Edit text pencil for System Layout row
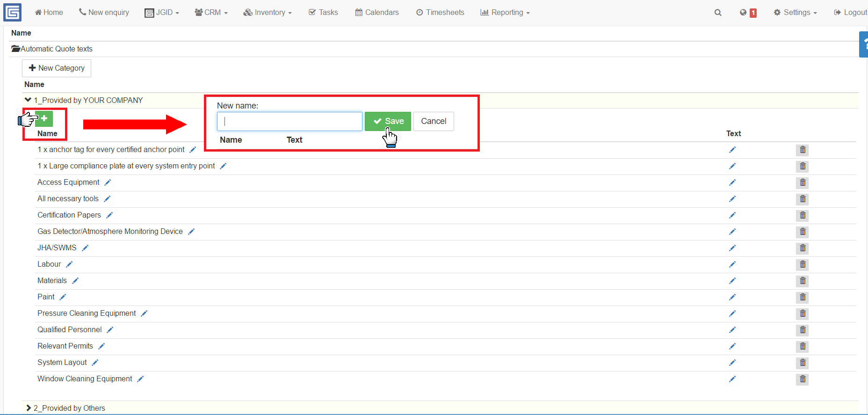 click(732, 363)
